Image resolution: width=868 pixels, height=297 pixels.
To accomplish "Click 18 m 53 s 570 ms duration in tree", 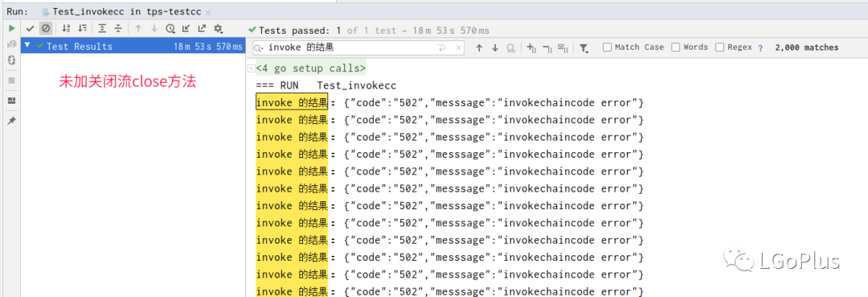I will point(207,47).
